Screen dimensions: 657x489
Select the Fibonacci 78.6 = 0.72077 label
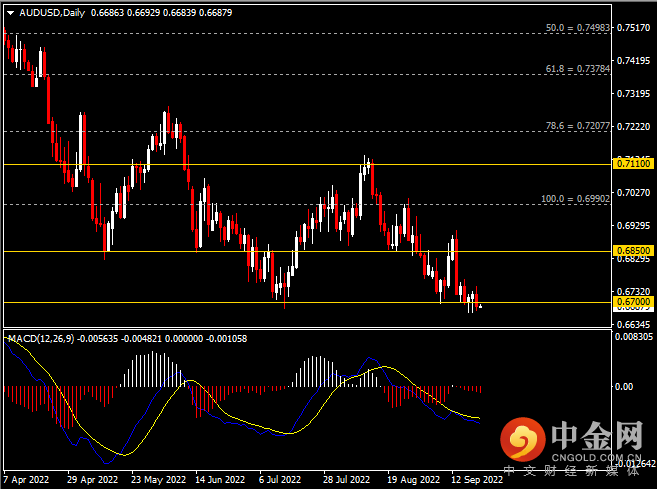pos(577,126)
